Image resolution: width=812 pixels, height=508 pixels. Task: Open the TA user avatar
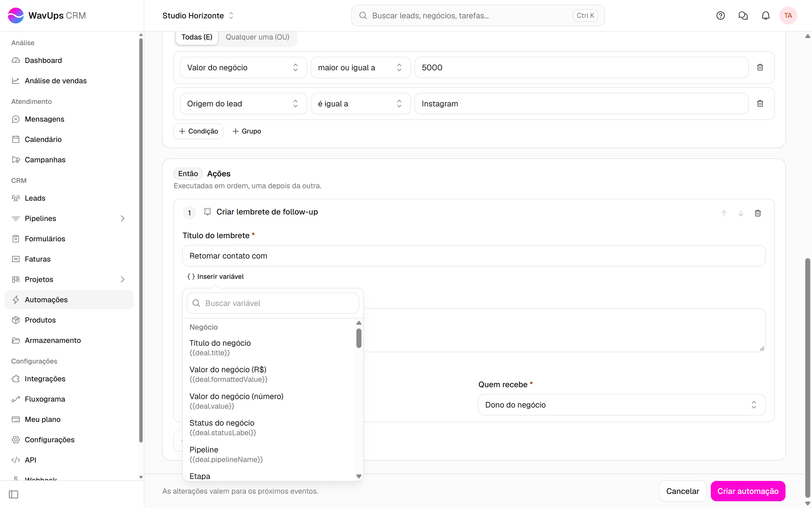click(x=788, y=16)
